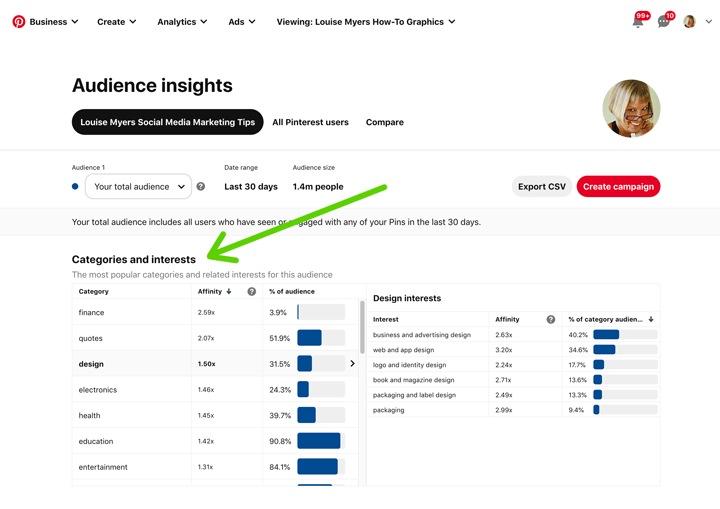
Task: Click the help icon in Design interests Affinity header
Action: coord(551,319)
